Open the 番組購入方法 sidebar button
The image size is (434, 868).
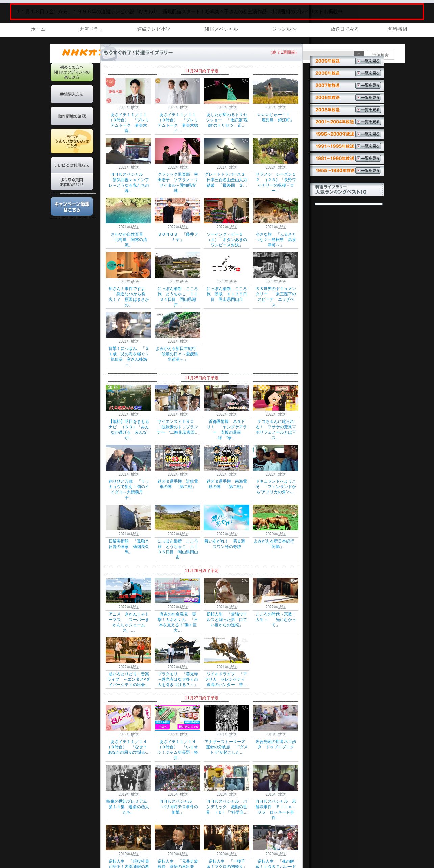(x=72, y=94)
